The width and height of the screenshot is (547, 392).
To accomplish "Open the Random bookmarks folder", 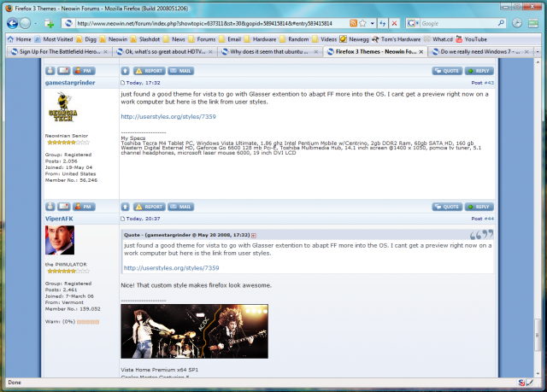I will click(x=294, y=39).
